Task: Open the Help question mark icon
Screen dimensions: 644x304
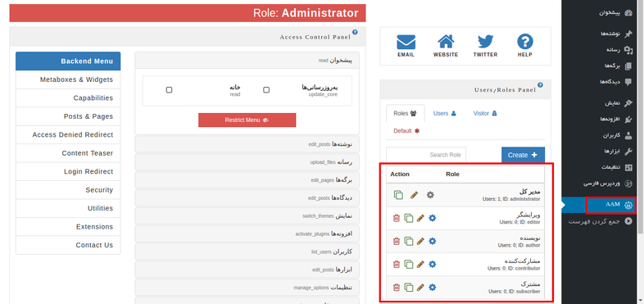Action: pyautogui.click(x=525, y=42)
